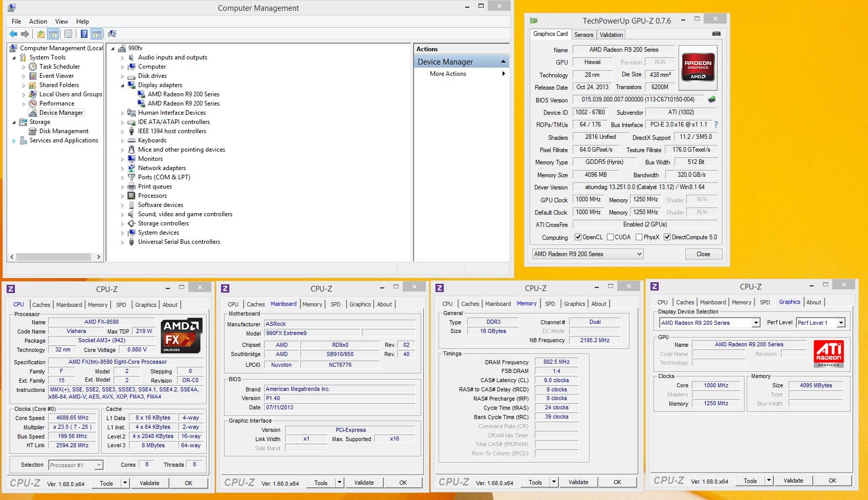Click Validate in the CPU tab's CPU-Z window
This screenshot has height=500, width=868.
click(149, 483)
